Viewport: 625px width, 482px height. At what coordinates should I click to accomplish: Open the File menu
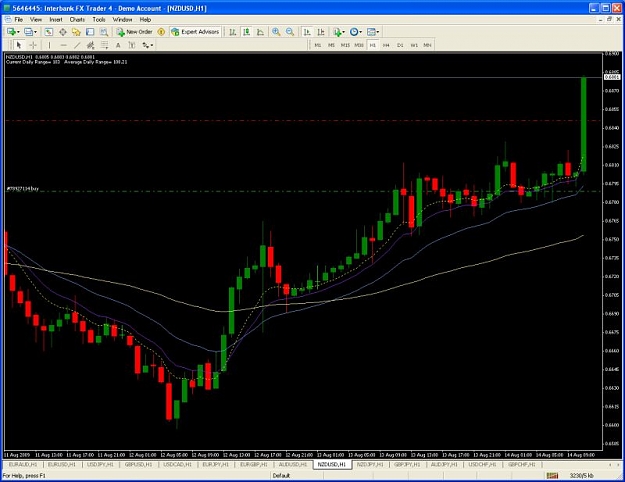(x=18, y=19)
